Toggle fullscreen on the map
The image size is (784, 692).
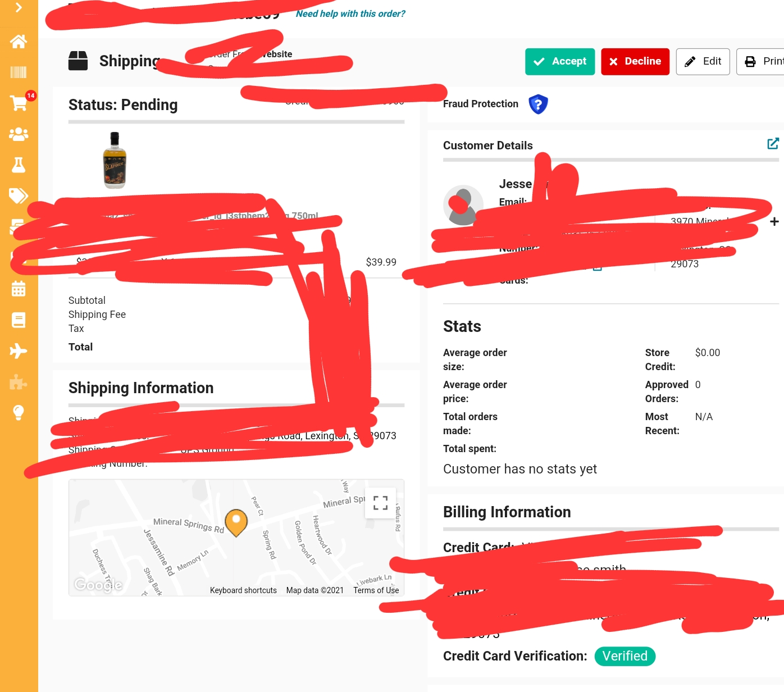[x=380, y=503]
